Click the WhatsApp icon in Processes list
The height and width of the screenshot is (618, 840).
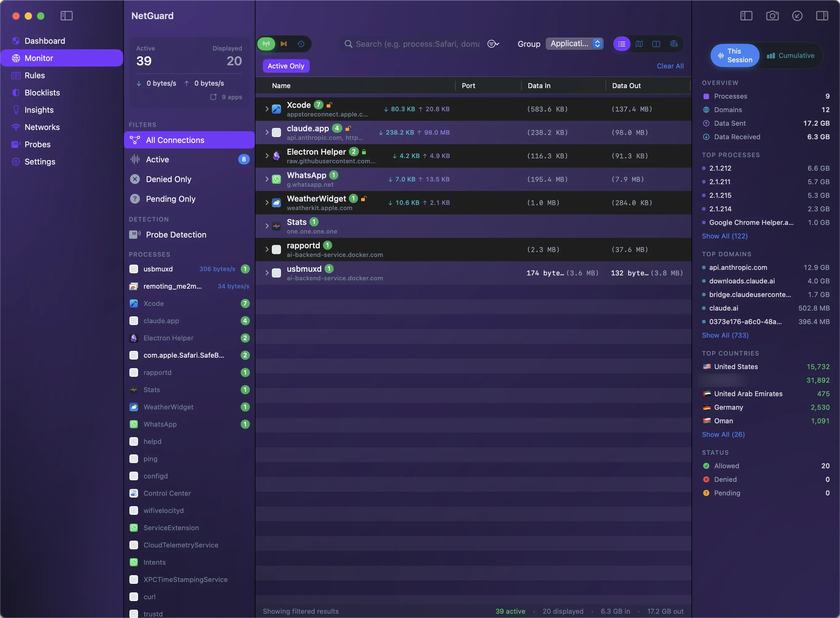point(133,424)
